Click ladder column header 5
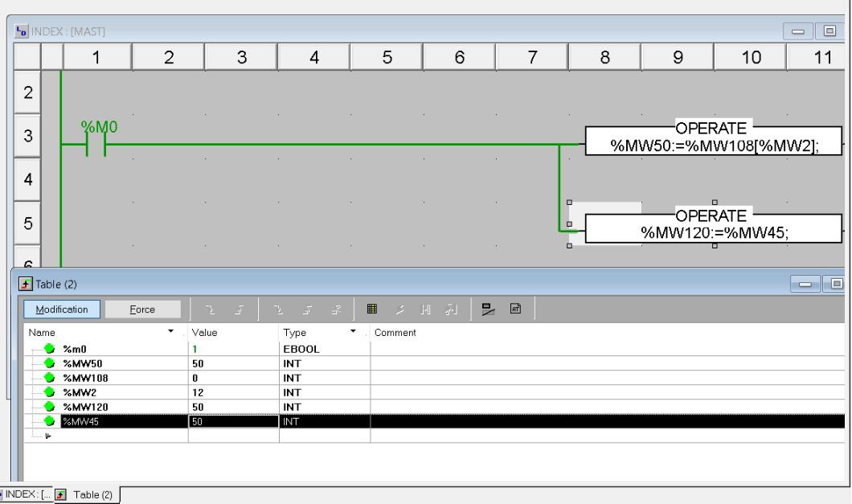This screenshot has width=852, height=504. pyautogui.click(x=387, y=56)
